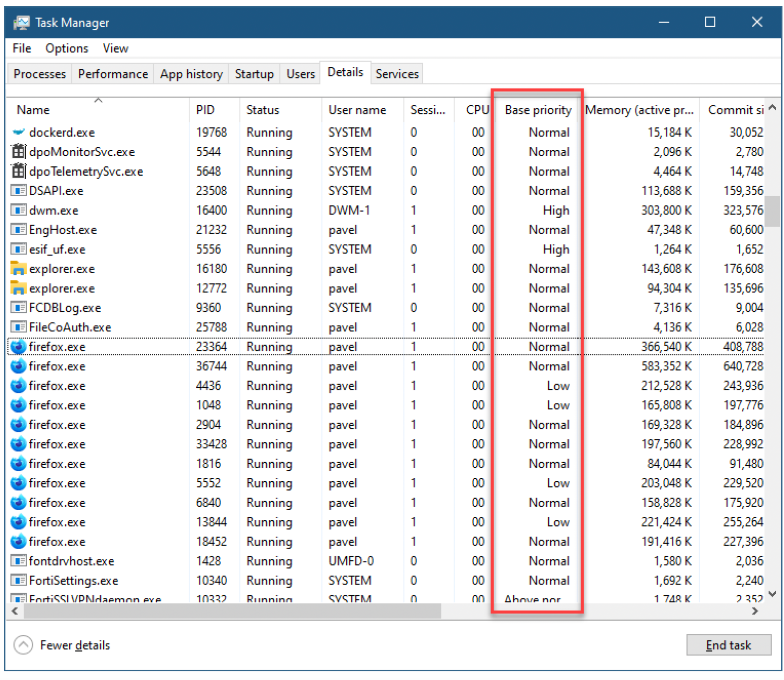The height and width of the screenshot is (680, 784).
Task: Click the vertical scrollbar up arrow
Action: 772,107
